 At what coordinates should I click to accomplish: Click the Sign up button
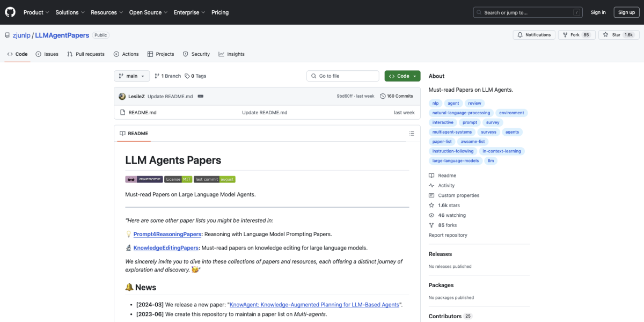click(626, 12)
